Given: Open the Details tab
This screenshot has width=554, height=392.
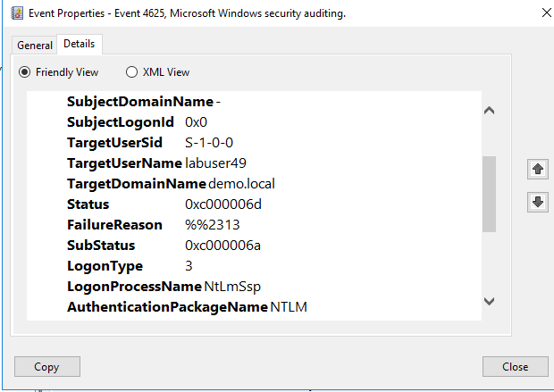Looking at the screenshot, I should (x=80, y=44).
